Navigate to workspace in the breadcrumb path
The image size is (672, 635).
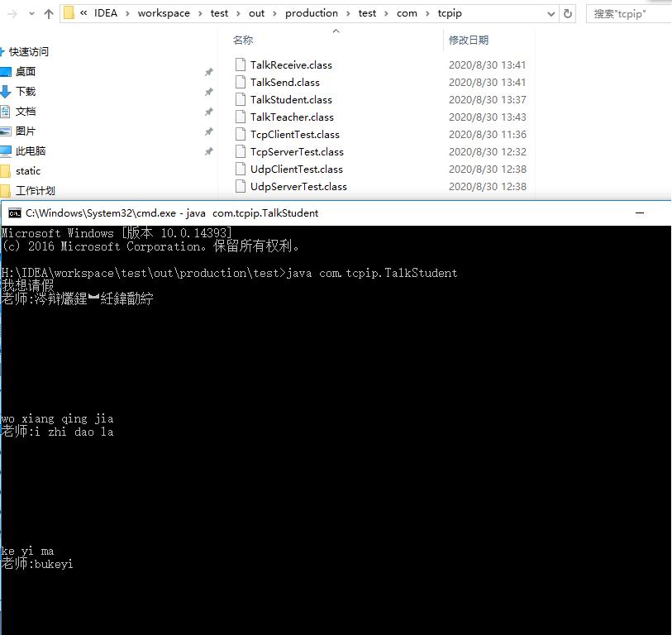[x=164, y=13]
